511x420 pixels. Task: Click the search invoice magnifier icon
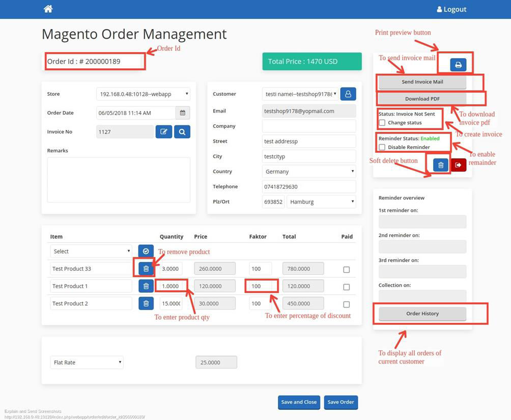point(182,132)
